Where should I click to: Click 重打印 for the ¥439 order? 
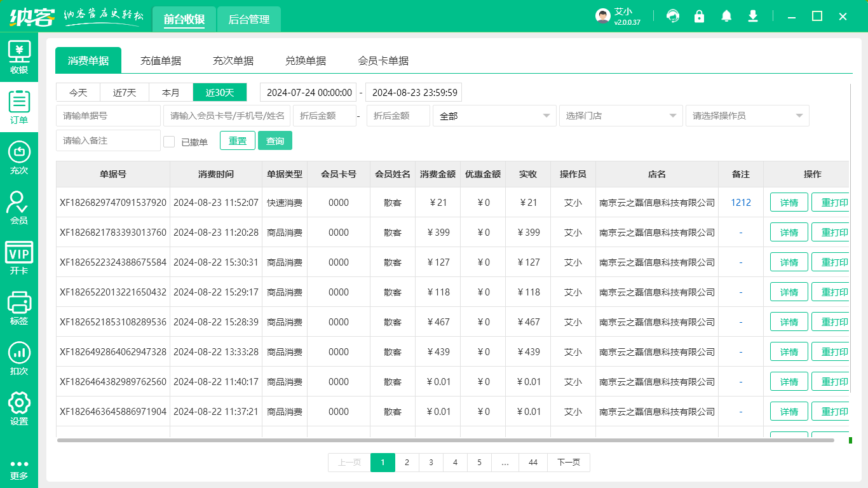(x=831, y=351)
